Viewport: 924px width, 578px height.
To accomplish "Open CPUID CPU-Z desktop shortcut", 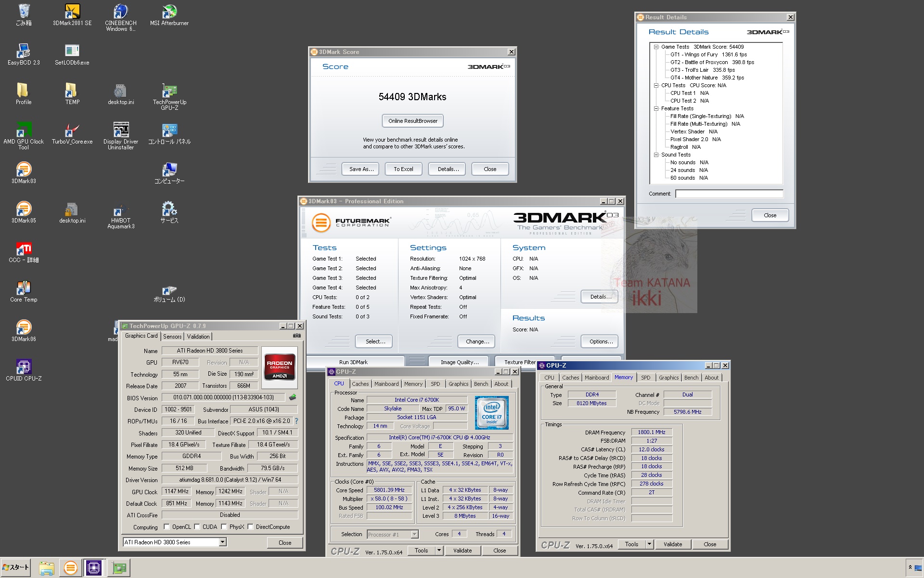I will [24, 370].
